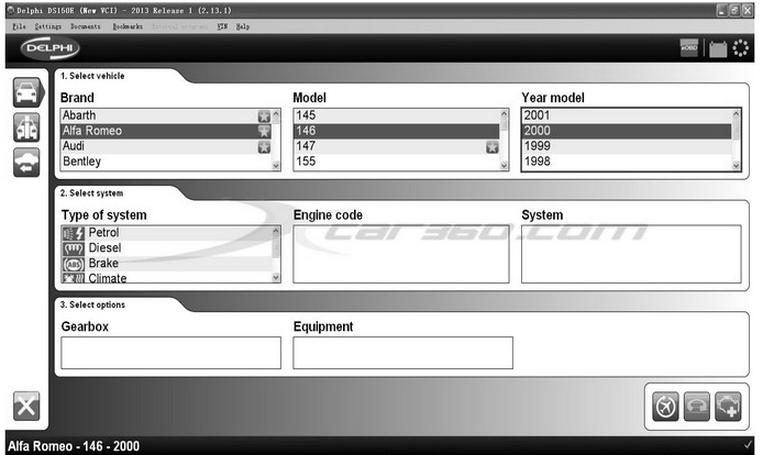763x455 pixels.
Task: Click the Climate system icon
Action: click(x=73, y=278)
